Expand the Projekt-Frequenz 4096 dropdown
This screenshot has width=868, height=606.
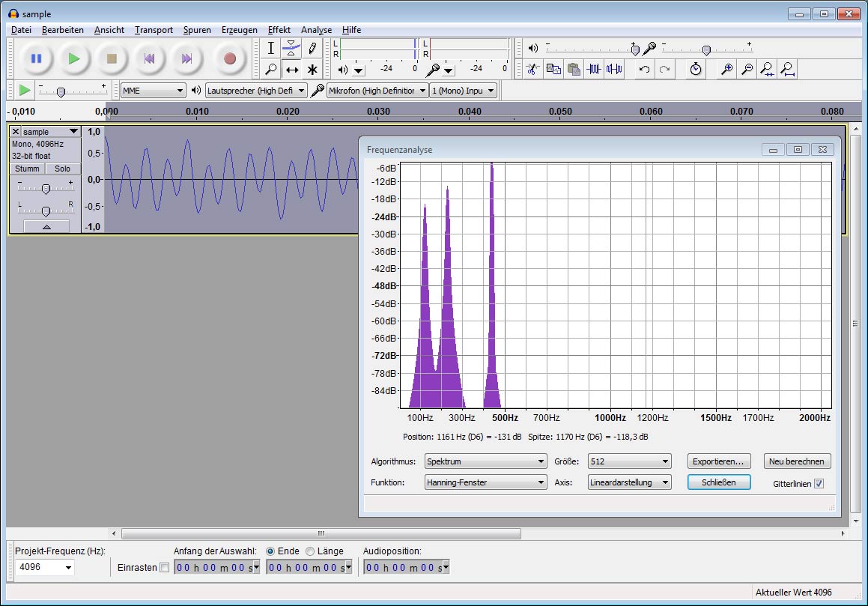pos(69,568)
